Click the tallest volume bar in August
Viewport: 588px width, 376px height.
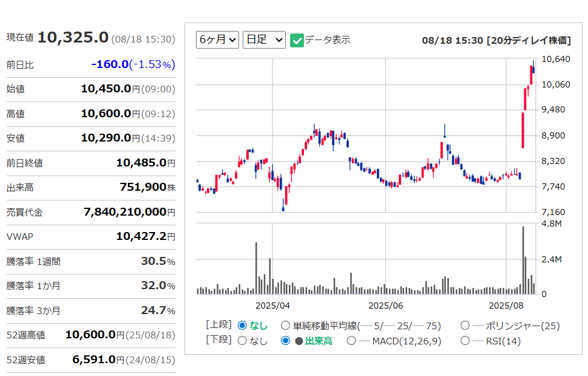[x=522, y=261]
